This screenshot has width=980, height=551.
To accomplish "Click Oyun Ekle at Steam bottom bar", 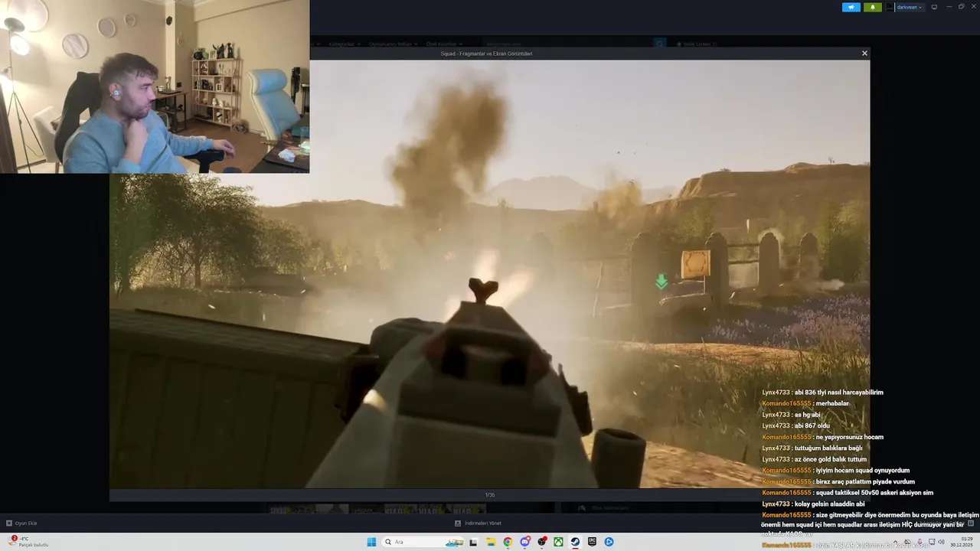I will pyautogui.click(x=21, y=523).
